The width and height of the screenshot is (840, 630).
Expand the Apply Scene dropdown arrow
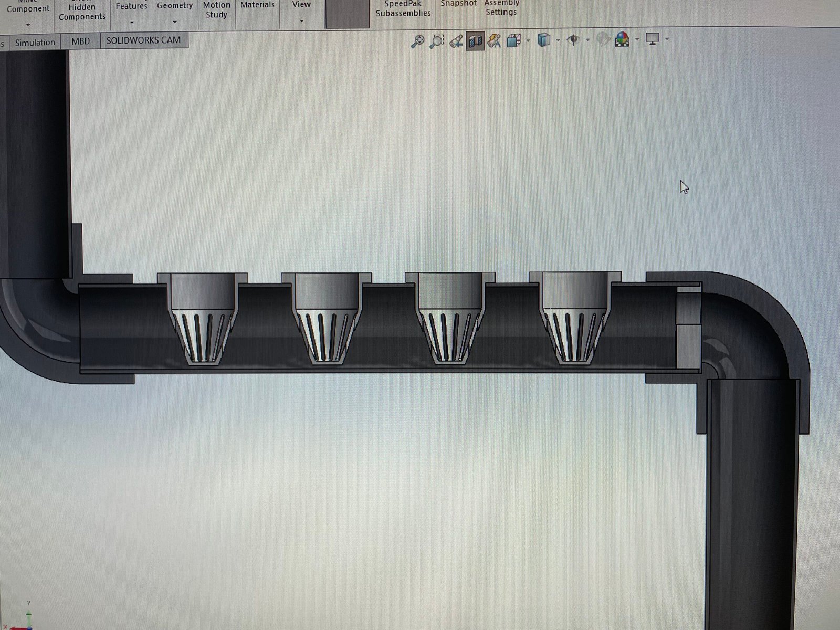[637, 39]
